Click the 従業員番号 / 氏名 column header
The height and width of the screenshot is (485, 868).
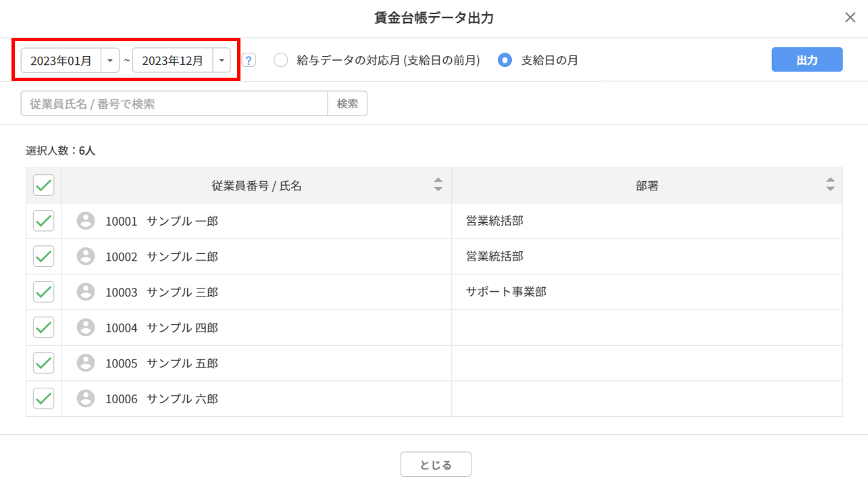point(257,186)
